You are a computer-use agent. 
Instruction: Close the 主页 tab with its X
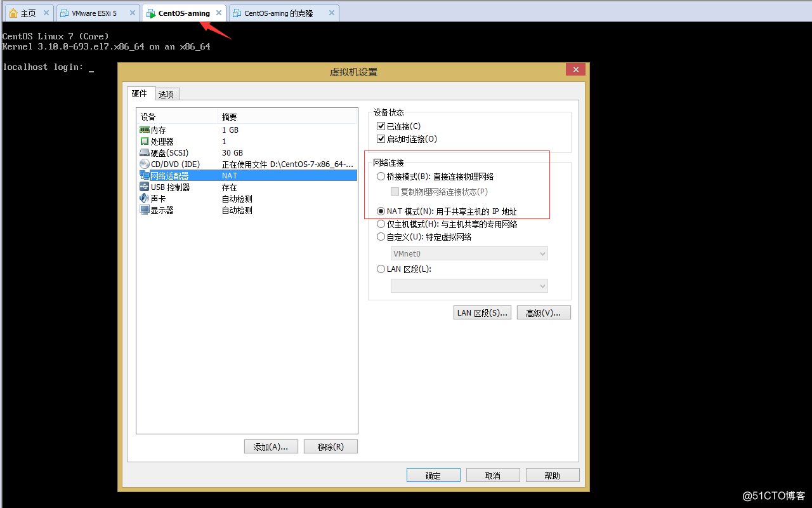click(46, 13)
